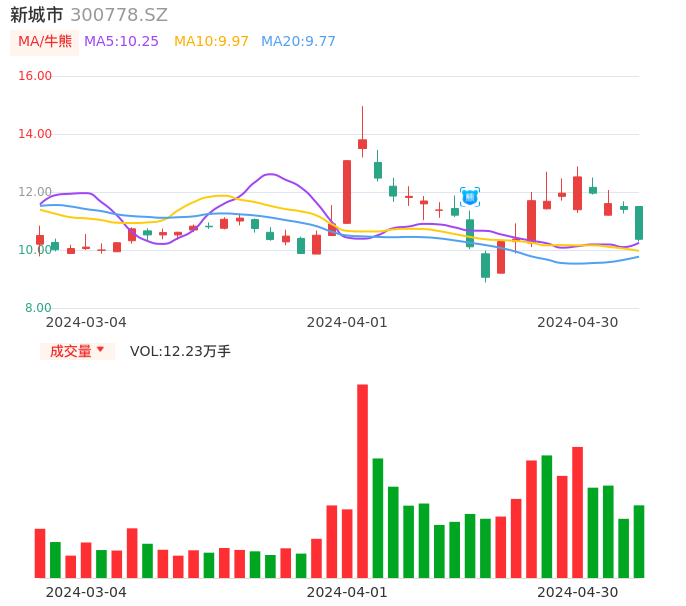Screen dimensions: 686x606
Task: Click the yellow MA10:9.97 legend label
Action: [211, 42]
